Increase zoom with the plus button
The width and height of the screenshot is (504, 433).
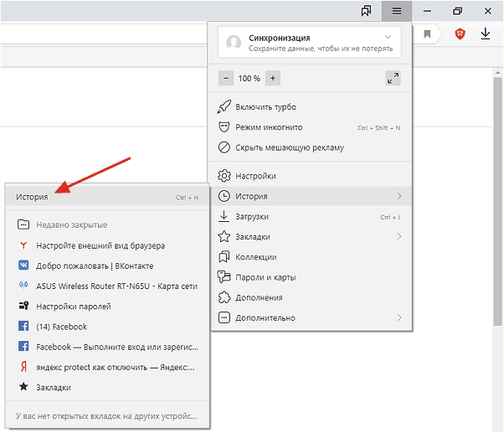tap(273, 78)
